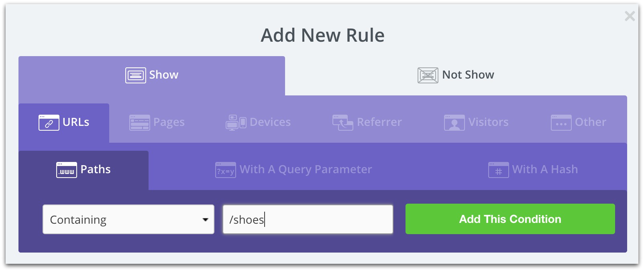Click the Referrer arrow icon

coord(342,123)
